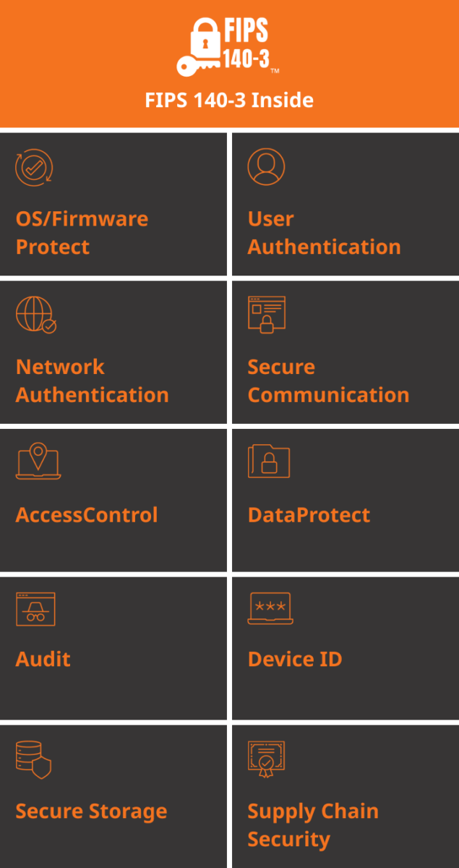The width and height of the screenshot is (459, 868).
Task: Click the Network Authentication globe icon
Action: (x=35, y=315)
